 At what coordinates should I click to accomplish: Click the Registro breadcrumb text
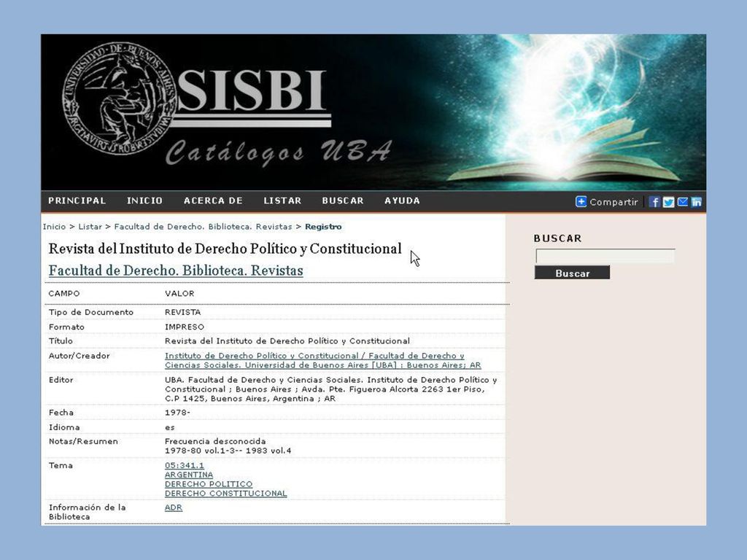[x=323, y=227]
